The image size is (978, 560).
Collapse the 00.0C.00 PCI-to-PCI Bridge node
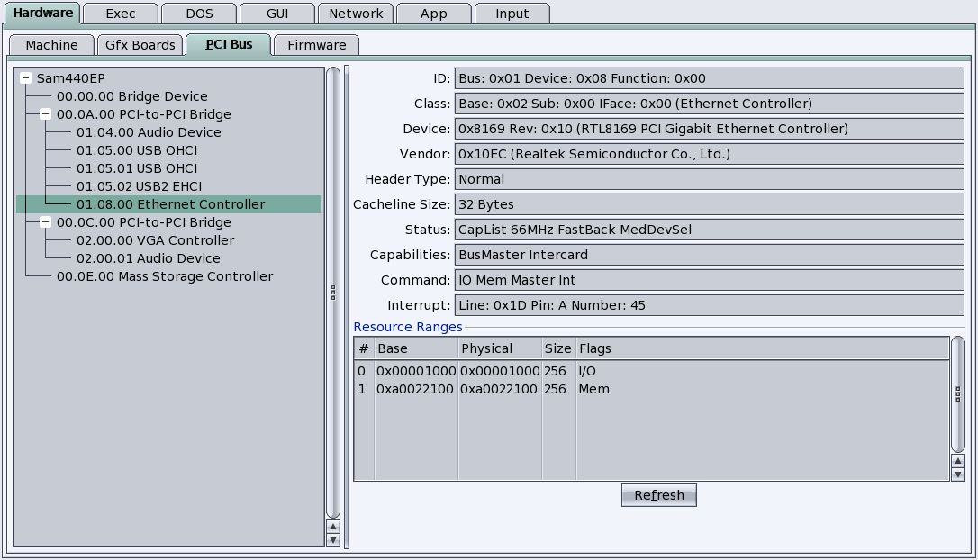45,222
